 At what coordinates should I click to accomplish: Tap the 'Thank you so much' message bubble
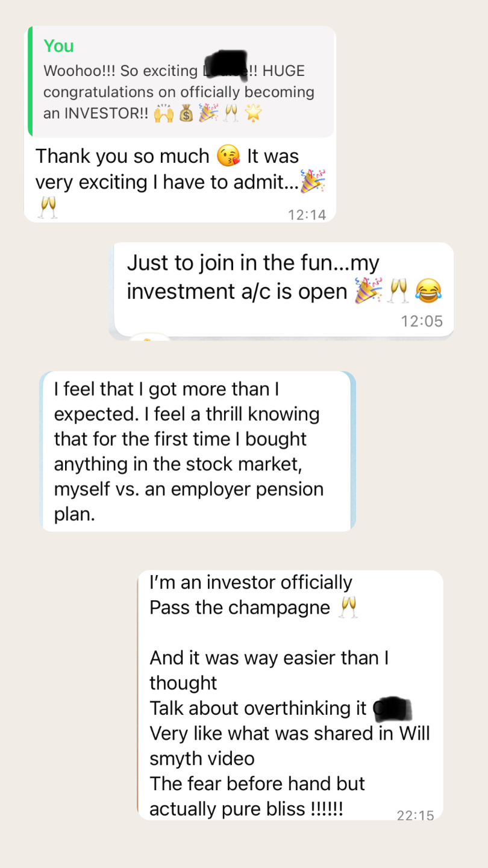[x=180, y=124]
